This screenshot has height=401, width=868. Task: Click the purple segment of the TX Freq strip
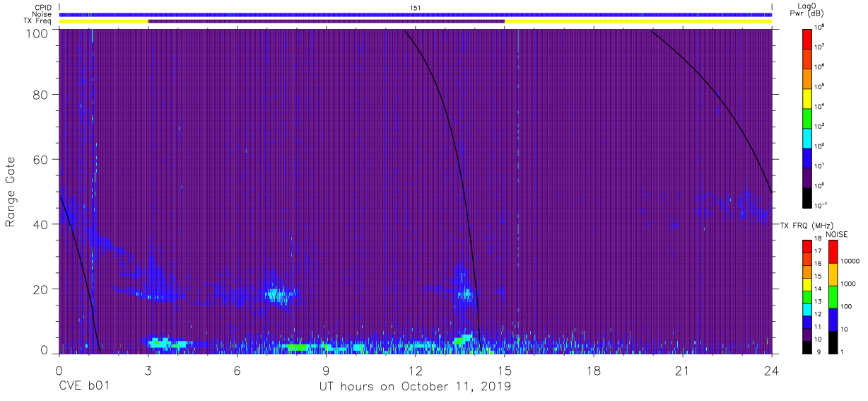click(326, 21)
